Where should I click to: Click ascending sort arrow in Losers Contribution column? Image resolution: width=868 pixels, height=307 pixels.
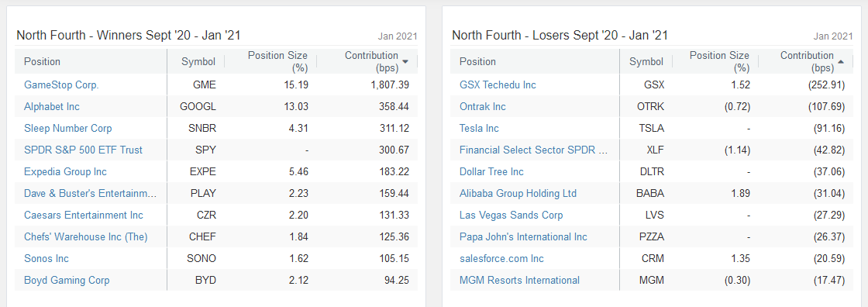[x=842, y=61]
